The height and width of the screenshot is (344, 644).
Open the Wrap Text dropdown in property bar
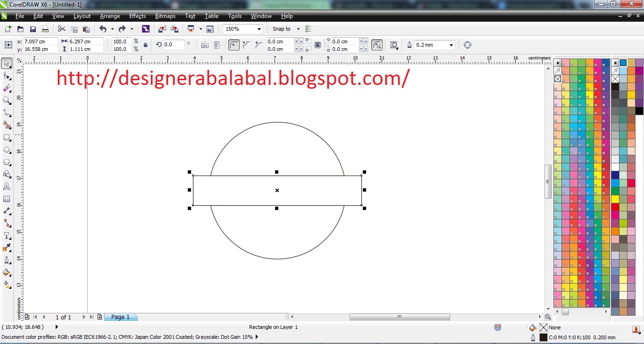(x=394, y=45)
